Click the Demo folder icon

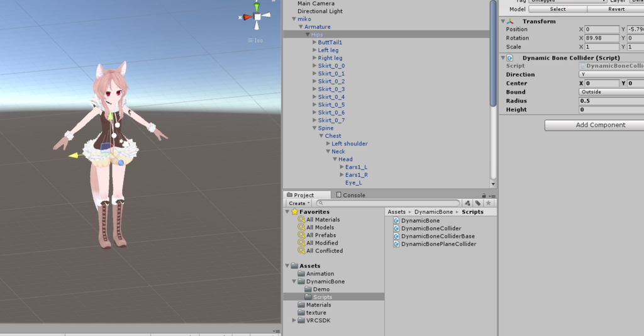point(308,289)
